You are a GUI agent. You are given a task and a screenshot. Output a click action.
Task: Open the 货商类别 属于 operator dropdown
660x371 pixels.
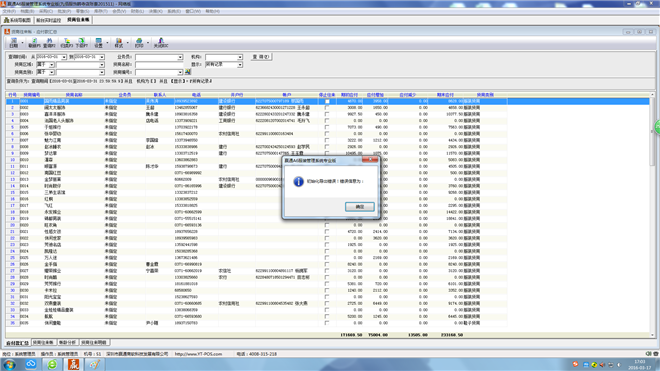[x=51, y=72]
